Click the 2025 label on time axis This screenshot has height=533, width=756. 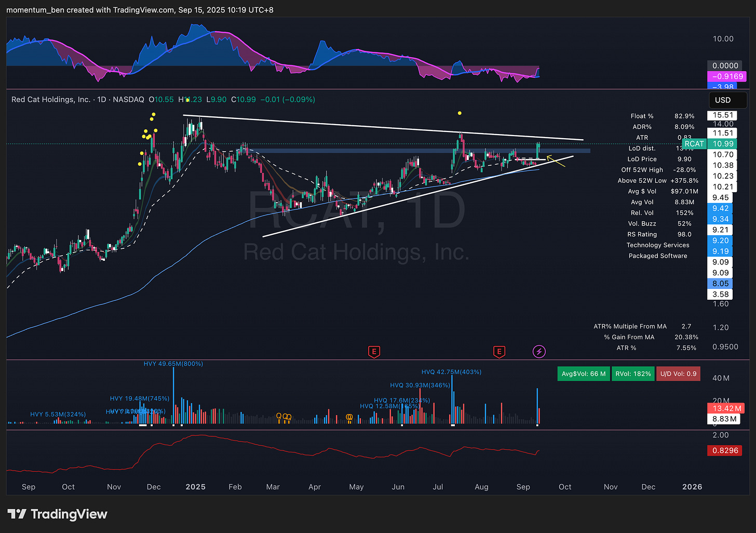196,487
